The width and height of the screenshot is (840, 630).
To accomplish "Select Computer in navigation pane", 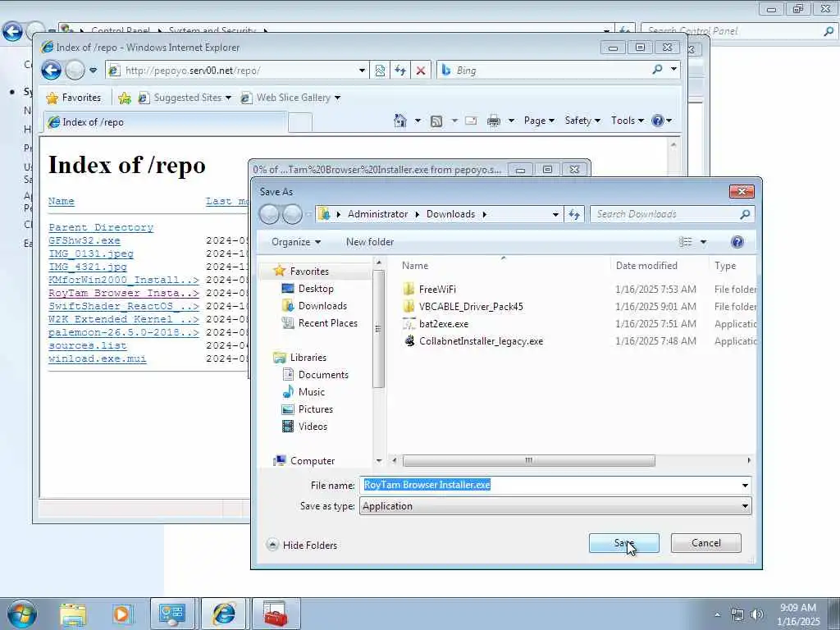I will click(313, 461).
